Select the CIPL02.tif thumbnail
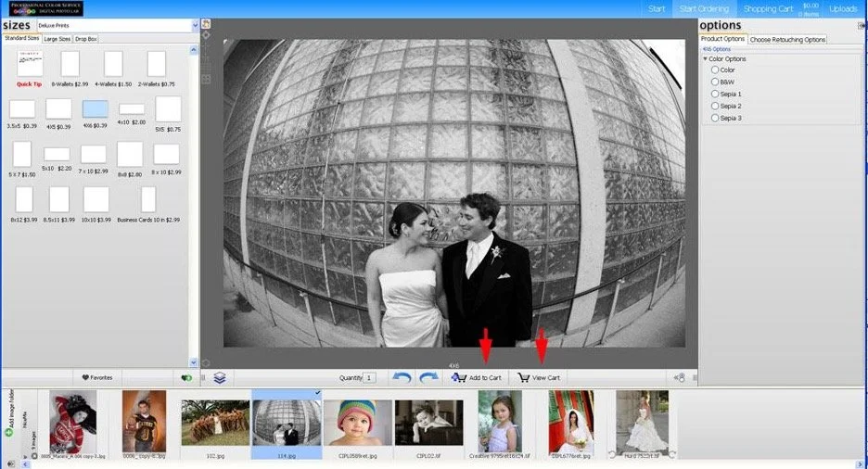Image resolution: width=868 pixels, height=469 pixels. [x=429, y=423]
